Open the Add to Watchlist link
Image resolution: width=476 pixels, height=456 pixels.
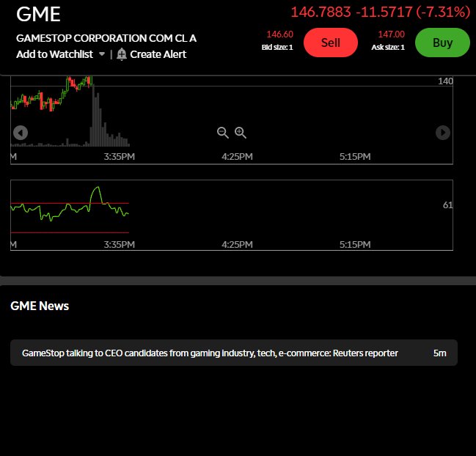click(x=55, y=54)
